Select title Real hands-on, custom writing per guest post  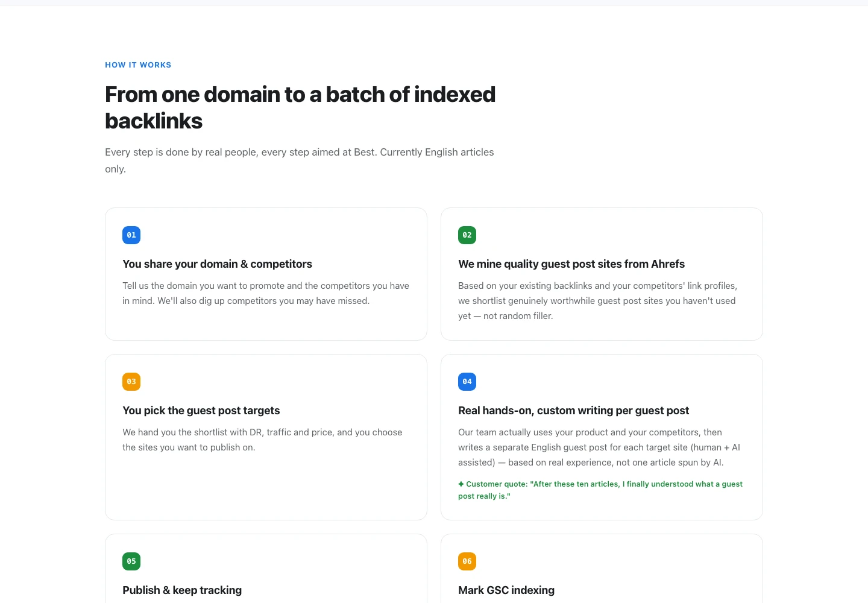pos(573,411)
